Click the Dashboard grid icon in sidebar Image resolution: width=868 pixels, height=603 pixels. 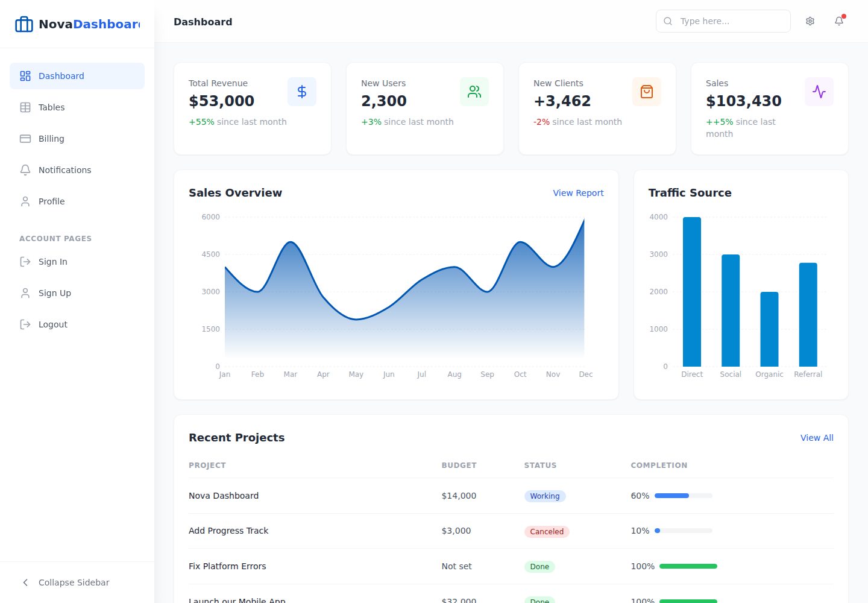25,76
